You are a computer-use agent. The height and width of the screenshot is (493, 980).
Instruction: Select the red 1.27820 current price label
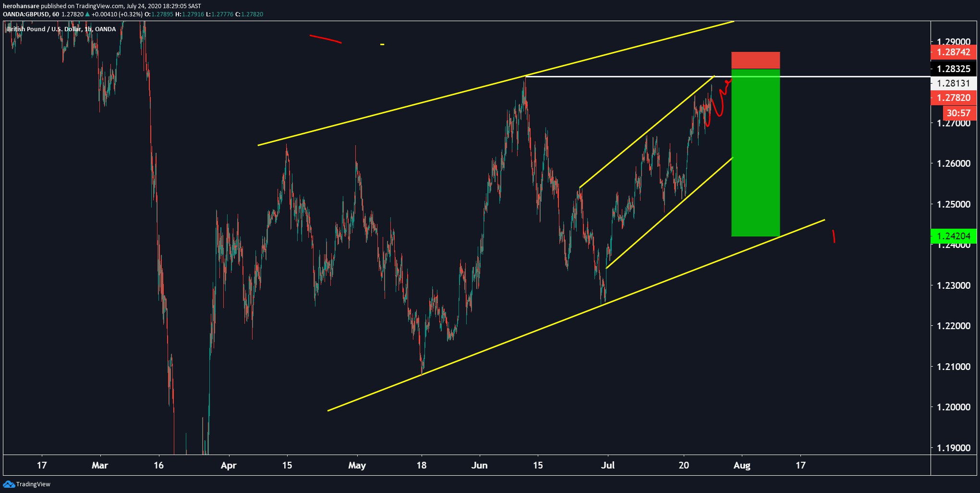[953, 98]
